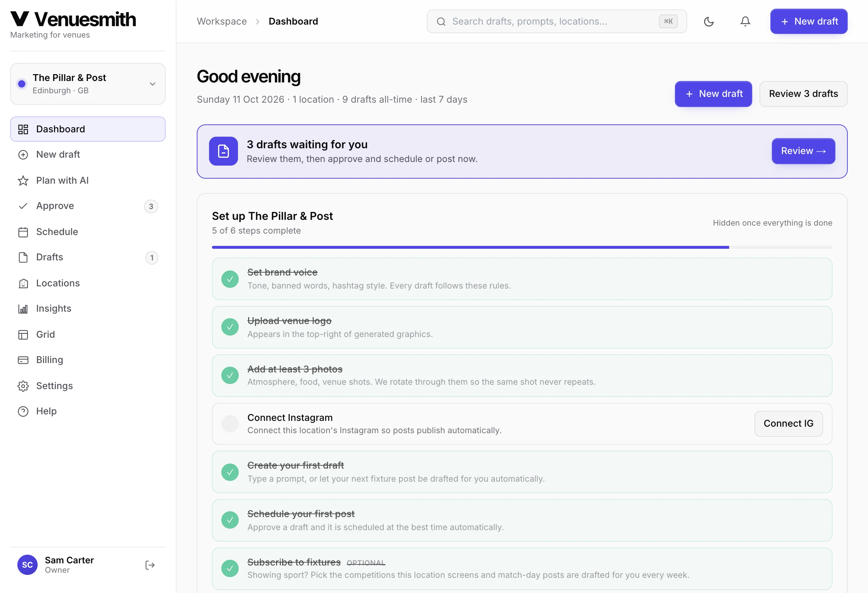This screenshot has width=868, height=593.
Task: Focus the Search drafts, prompts, locations field
Action: pyautogui.click(x=557, y=21)
